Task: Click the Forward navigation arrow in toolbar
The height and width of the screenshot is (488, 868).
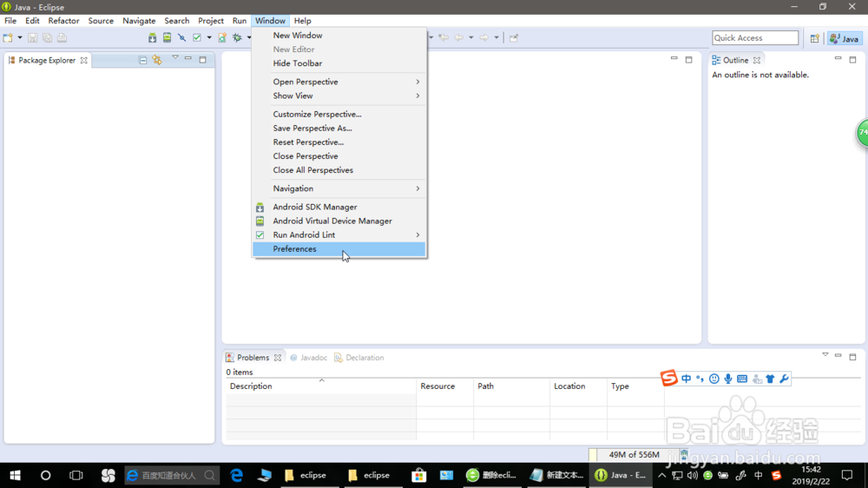Action: point(483,37)
